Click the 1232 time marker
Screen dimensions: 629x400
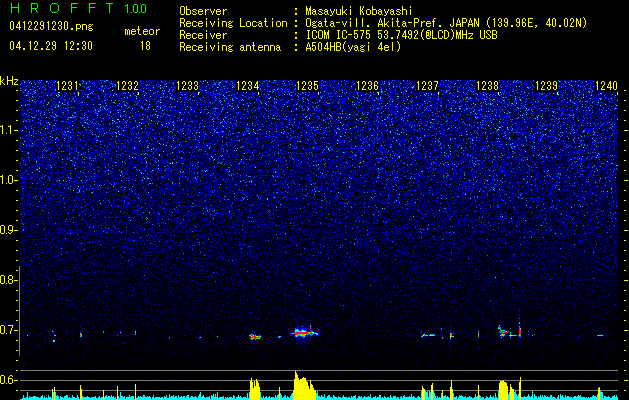[x=127, y=86]
